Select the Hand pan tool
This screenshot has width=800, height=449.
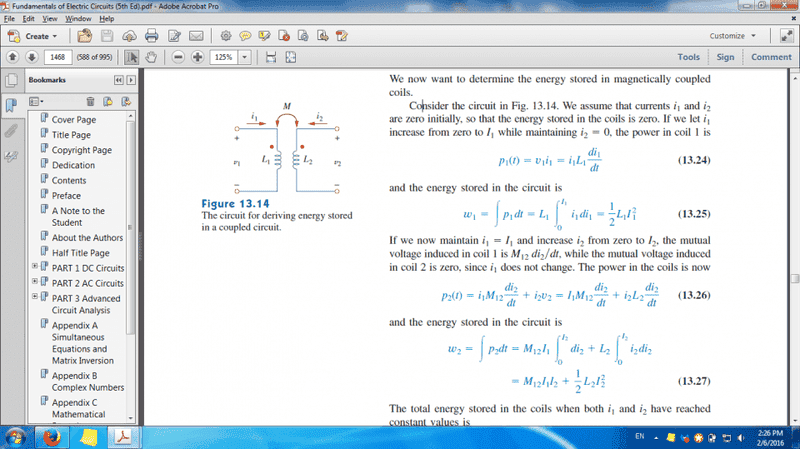[x=151, y=58]
